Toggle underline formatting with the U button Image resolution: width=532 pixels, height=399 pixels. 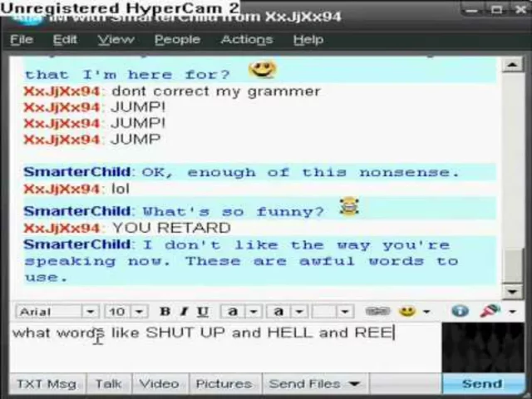203,311
